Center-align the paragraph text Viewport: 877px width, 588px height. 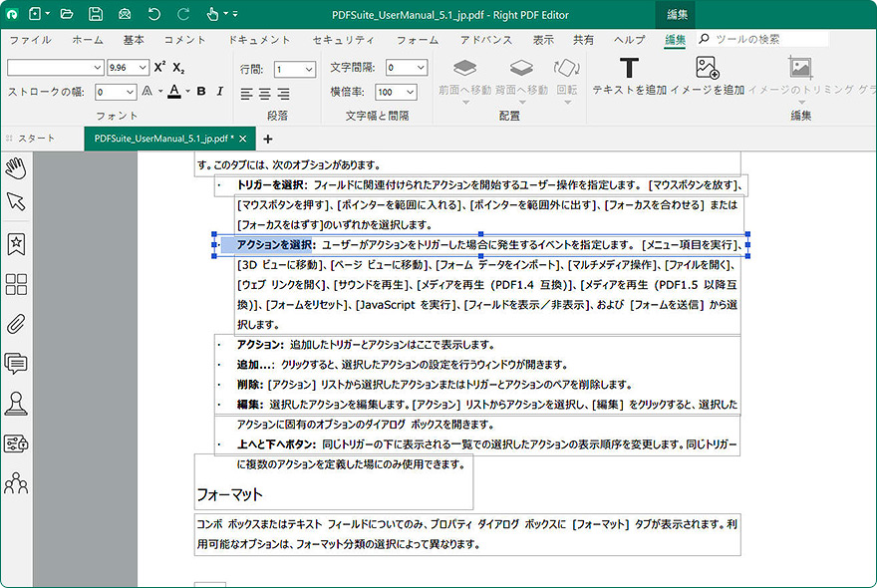[265, 94]
